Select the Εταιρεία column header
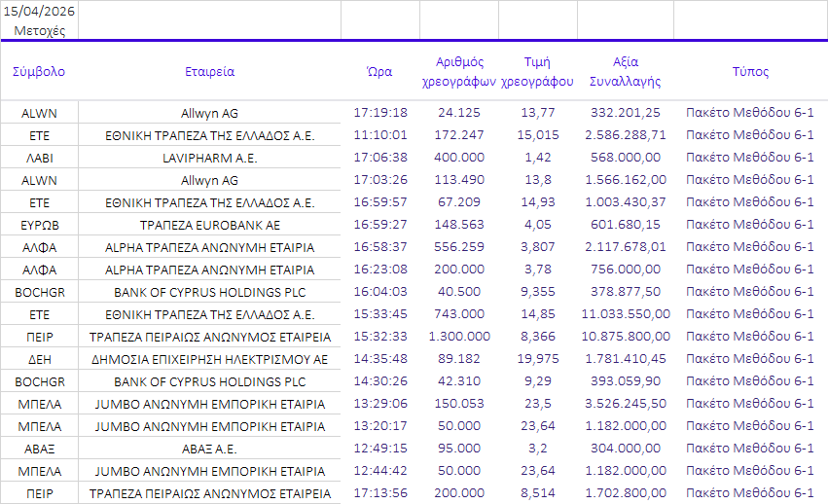Image resolution: width=828 pixels, height=504 pixels. tap(209, 71)
